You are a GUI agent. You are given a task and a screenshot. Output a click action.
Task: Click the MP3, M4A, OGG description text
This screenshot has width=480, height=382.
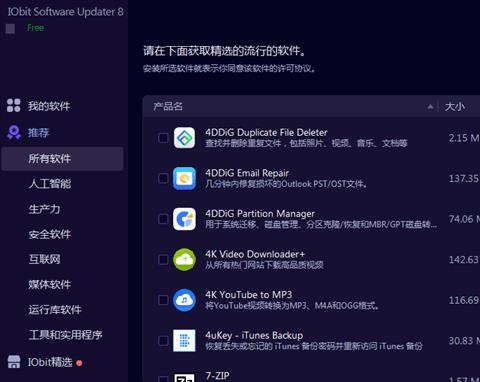[x=292, y=305]
